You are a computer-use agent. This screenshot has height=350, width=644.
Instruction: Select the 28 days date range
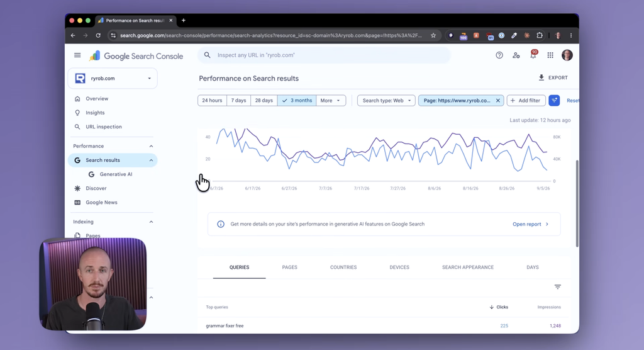(x=264, y=100)
